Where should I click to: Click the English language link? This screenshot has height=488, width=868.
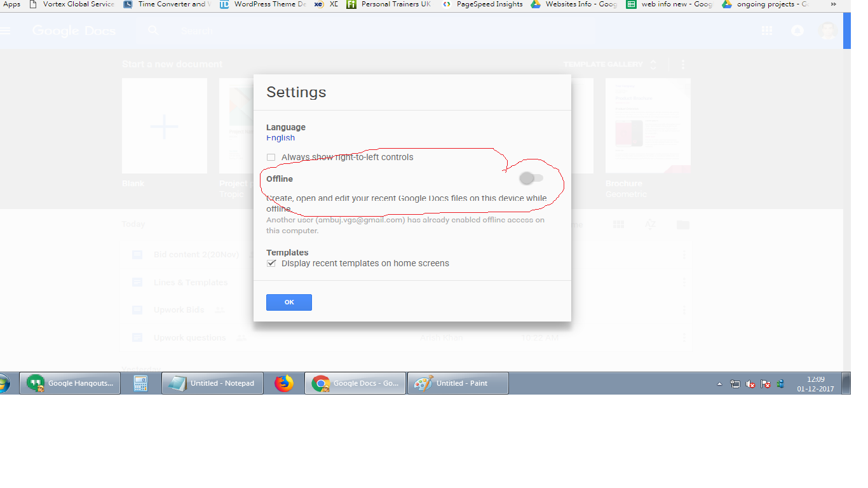[280, 138]
